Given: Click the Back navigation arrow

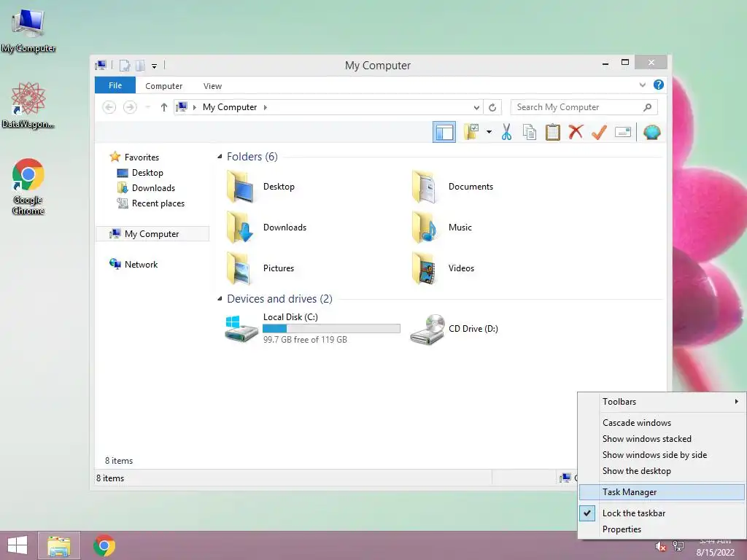Looking at the screenshot, I should click(x=109, y=107).
